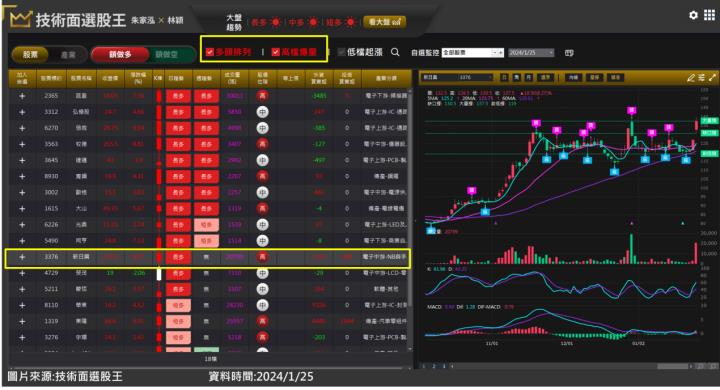Add stock 6270 to watchlist with plus
Image resolution: width=720 pixels, height=390 pixels.
click(x=22, y=128)
